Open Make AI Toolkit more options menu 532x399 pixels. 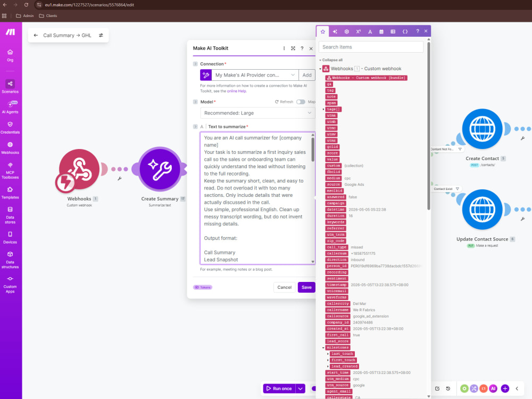284,48
